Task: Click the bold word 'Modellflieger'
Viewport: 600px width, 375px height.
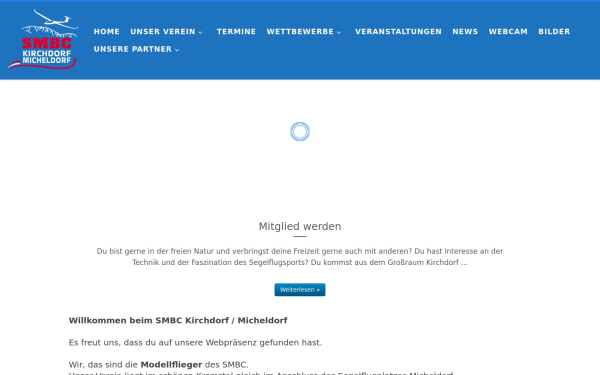Action: pos(171,365)
